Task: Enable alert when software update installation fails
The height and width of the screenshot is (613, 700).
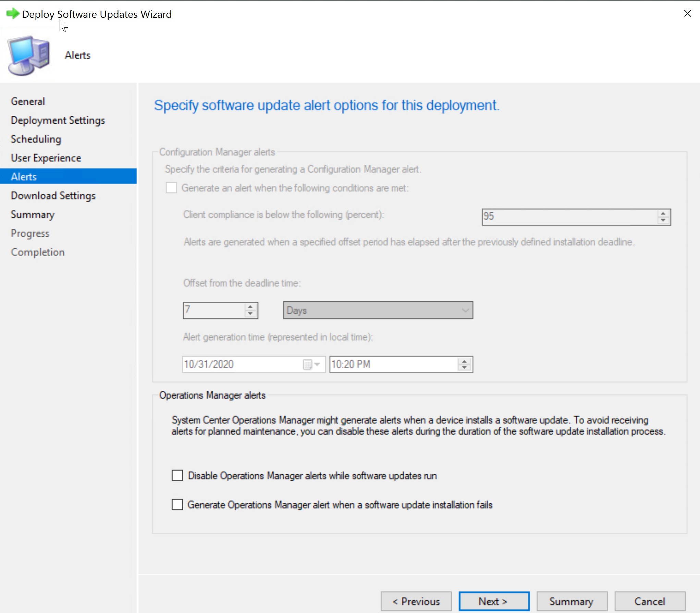Action: 177,504
